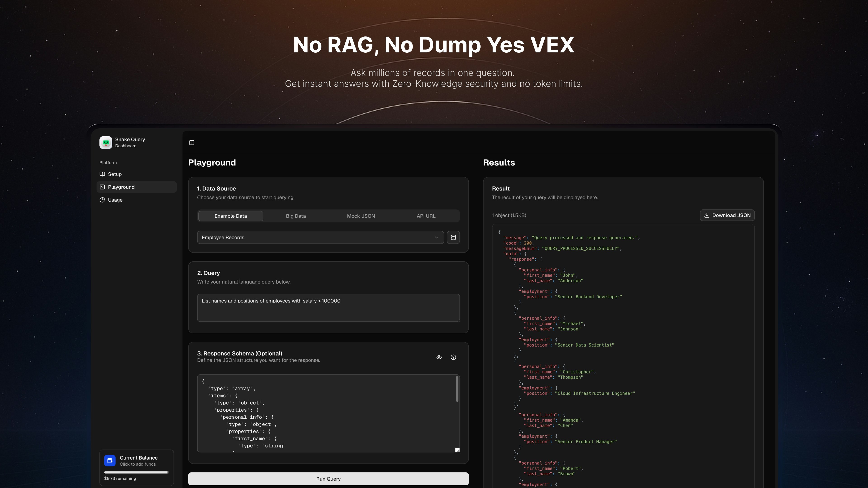Click the database icon beside Employee Records
Screen dimensions: 868x488
pos(453,237)
